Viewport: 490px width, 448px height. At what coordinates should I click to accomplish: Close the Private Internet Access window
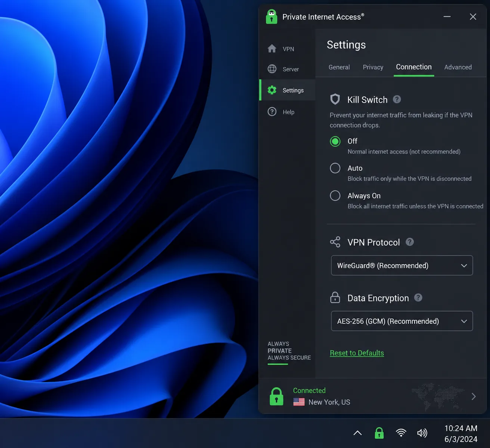pos(473,17)
